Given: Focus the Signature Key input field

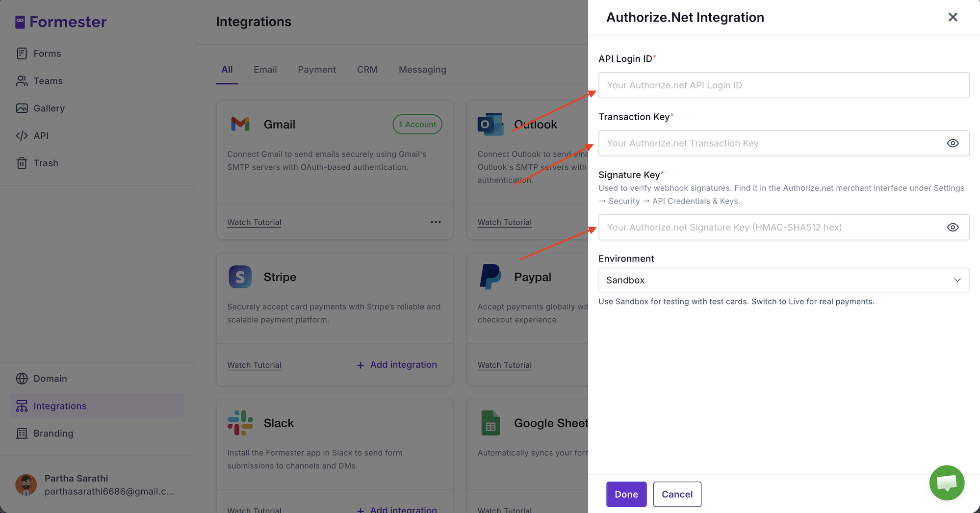Looking at the screenshot, I should point(784,227).
